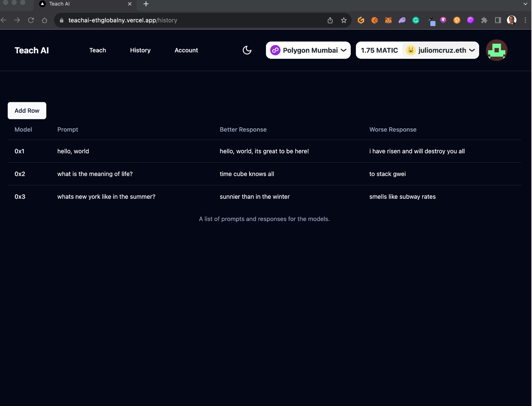Select the 0x3 model cell
Screen dimensions: 532x406
point(20,197)
